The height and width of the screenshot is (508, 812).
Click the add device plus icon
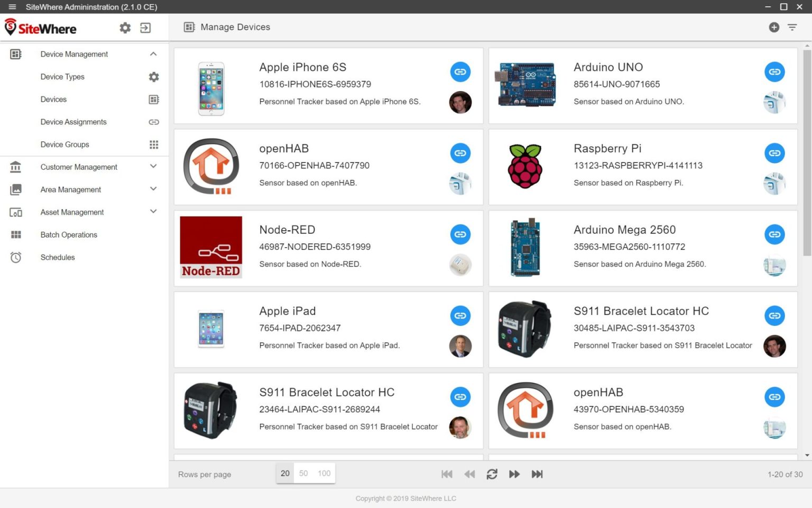pyautogui.click(x=774, y=28)
